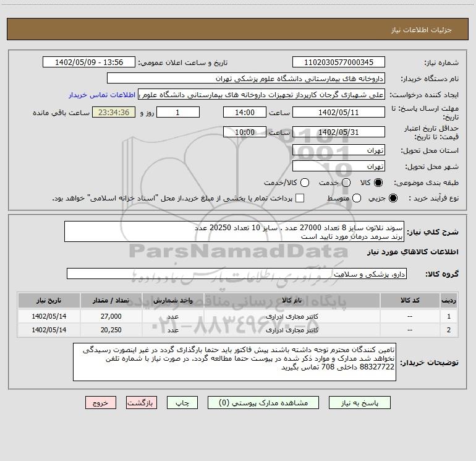Click the تعداد / مقدار column header
This screenshot has width=476, height=461.
tap(111, 300)
